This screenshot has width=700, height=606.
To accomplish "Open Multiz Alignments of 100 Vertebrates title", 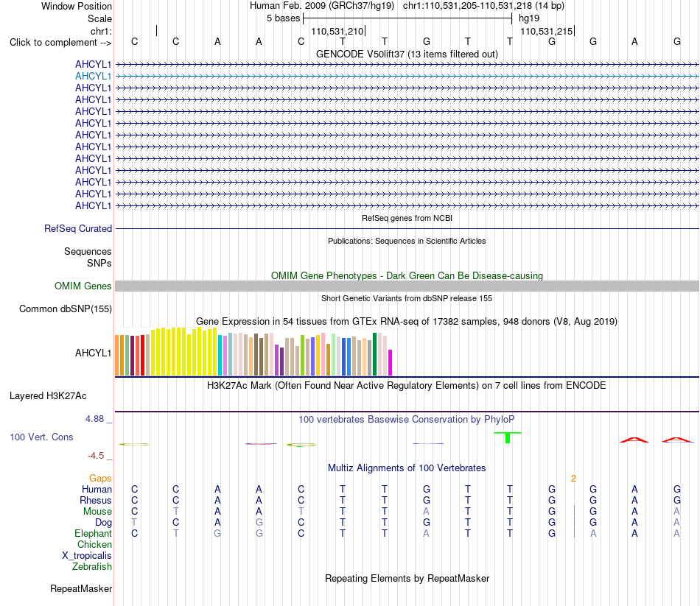I will pos(407,468).
